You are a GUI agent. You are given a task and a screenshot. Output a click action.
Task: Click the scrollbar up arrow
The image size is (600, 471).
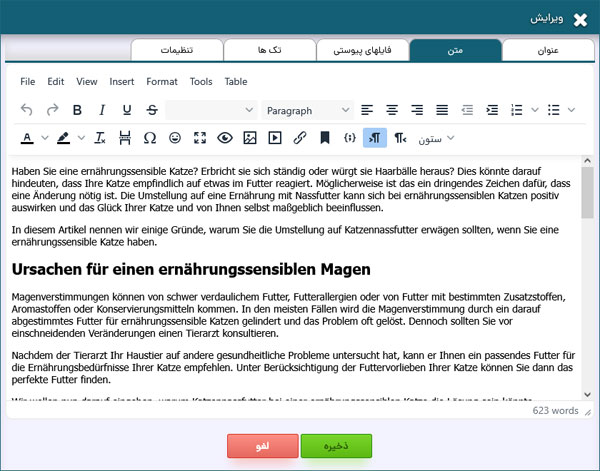coord(587,161)
